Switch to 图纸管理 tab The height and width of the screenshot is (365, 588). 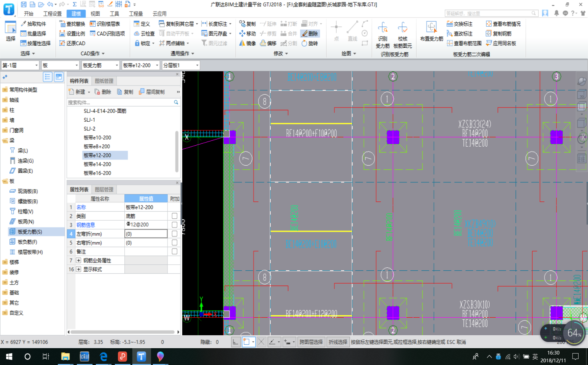coord(104,81)
